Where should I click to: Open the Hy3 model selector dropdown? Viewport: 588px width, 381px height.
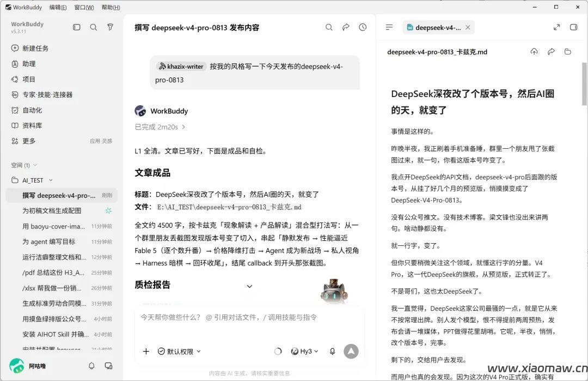[304, 352]
